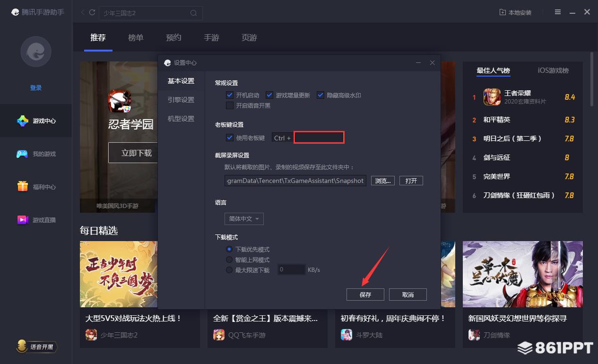The width and height of the screenshot is (598, 364).
Task: Select 智能上网模式 radio button
Action: coord(229,260)
